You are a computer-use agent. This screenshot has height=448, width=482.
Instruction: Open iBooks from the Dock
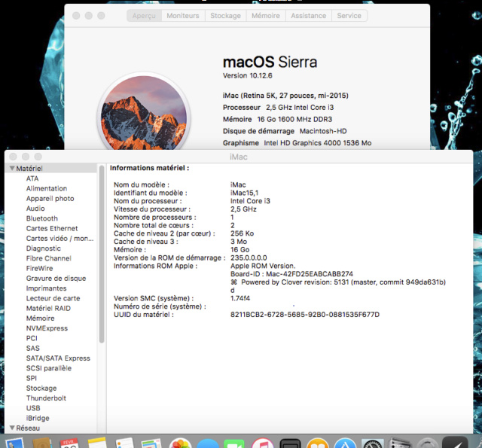pos(318,443)
